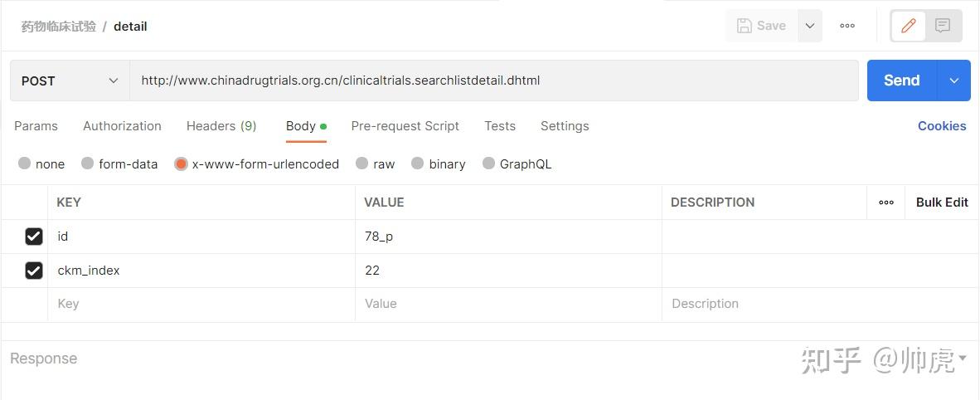Click the Save floppy disk button
This screenshot has height=400, width=980.
point(761,26)
